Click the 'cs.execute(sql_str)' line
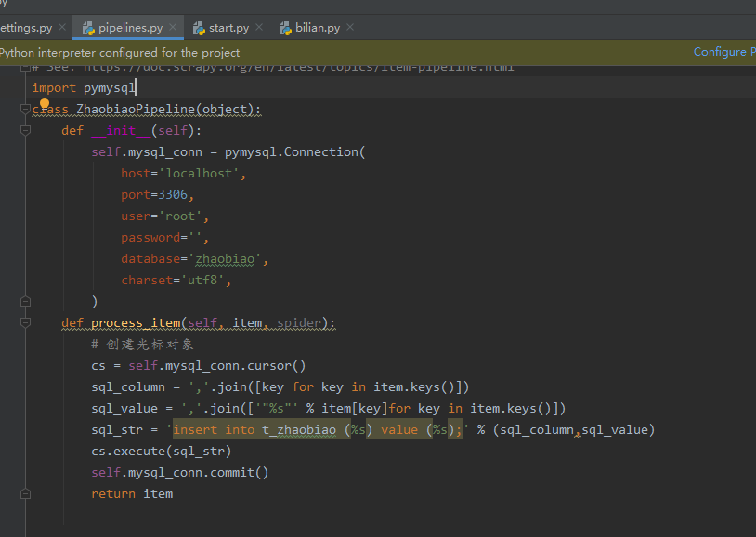 pyautogui.click(x=162, y=452)
